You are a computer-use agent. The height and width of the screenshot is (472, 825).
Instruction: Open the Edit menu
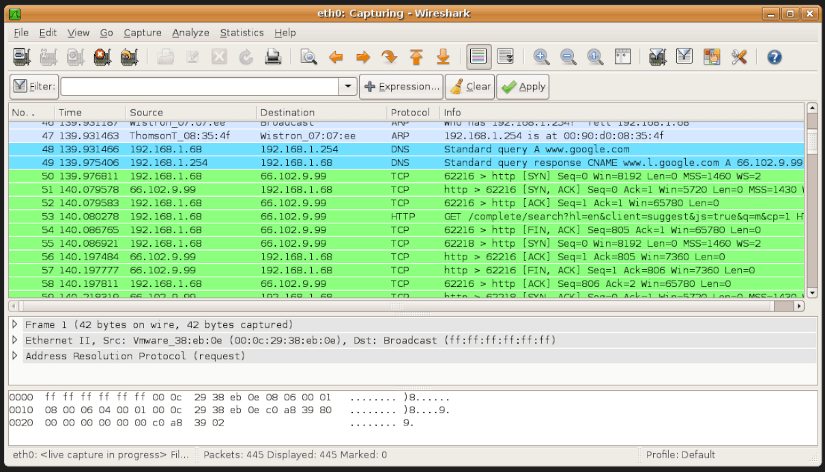47,33
